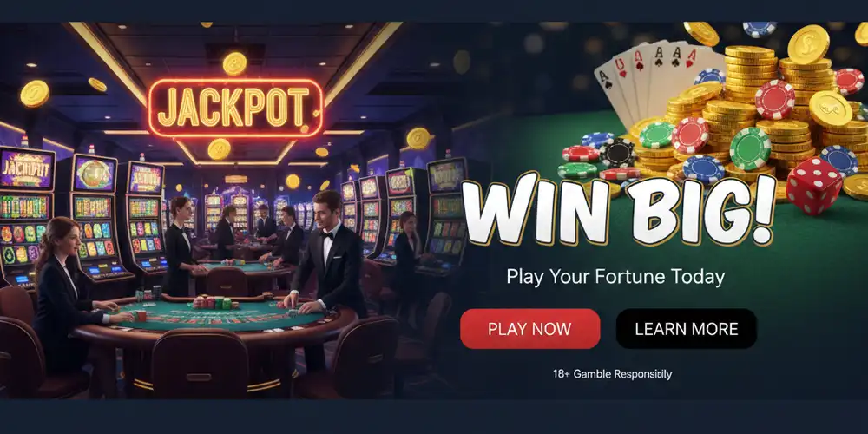The image size is (868, 434).
Task: Click the 18+ Gamble Responsibly notice
Action: 612,374
